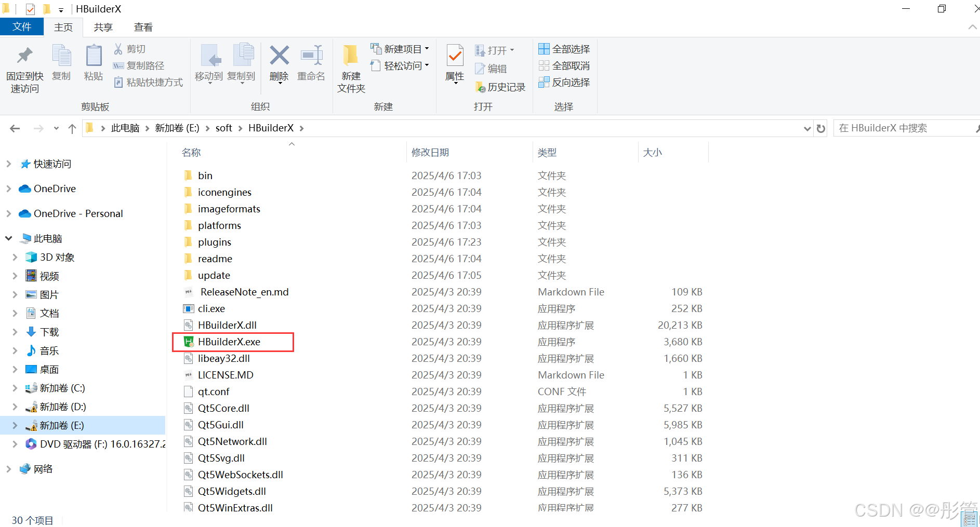Select the plugins folder

214,242
